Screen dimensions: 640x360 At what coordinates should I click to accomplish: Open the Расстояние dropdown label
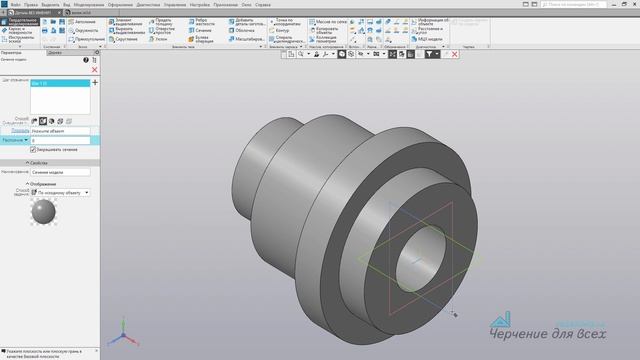click(x=15, y=140)
